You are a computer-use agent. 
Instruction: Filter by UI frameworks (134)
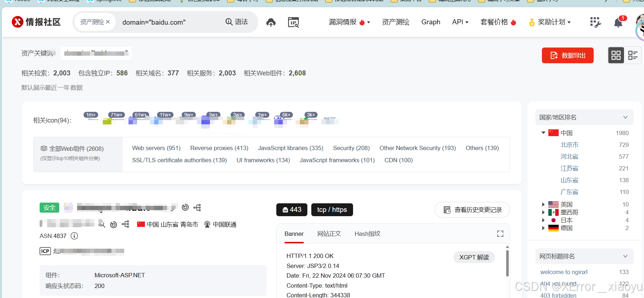pyautogui.click(x=263, y=160)
